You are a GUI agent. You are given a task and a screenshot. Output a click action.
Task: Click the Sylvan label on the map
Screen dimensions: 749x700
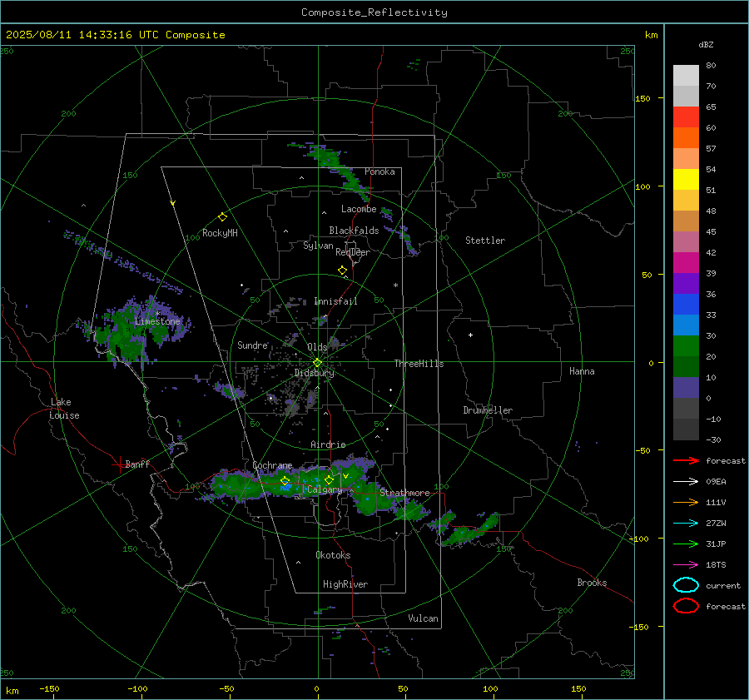click(318, 246)
